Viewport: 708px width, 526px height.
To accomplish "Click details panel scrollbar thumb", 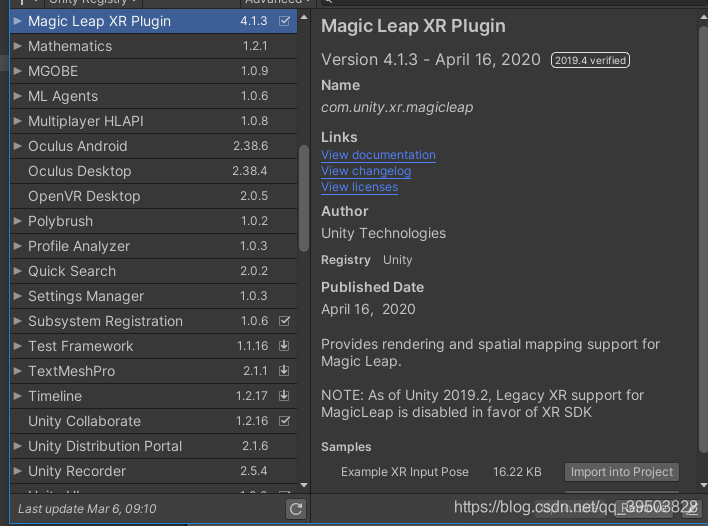I will pyautogui.click(x=703, y=239).
